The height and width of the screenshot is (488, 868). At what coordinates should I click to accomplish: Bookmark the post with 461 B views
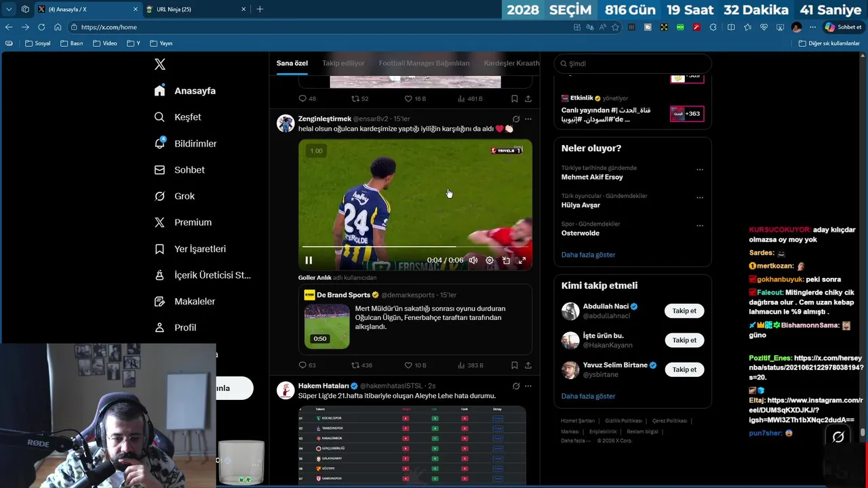tap(515, 99)
